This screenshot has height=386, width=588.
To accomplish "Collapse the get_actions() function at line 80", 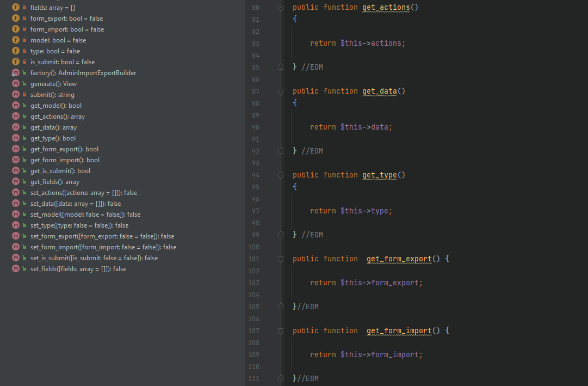I will tap(281, 8).
